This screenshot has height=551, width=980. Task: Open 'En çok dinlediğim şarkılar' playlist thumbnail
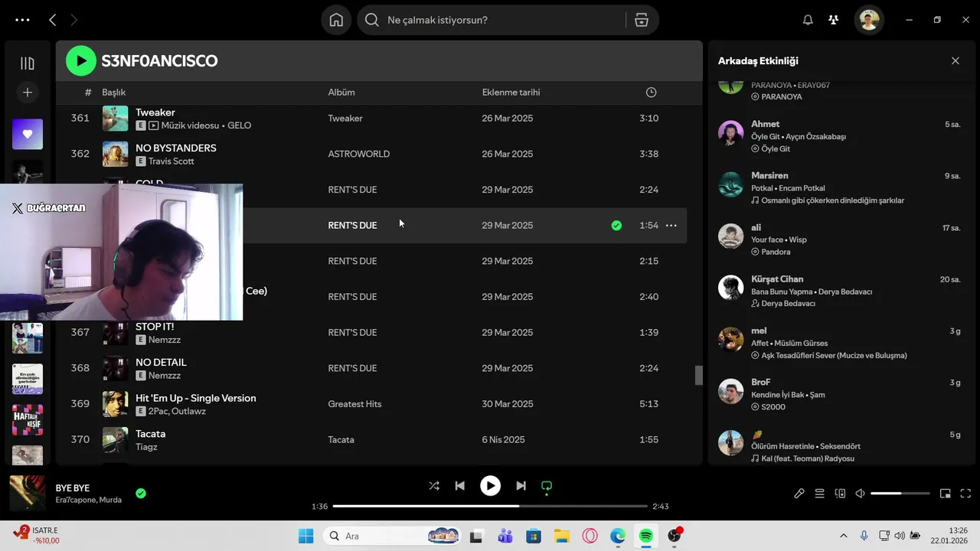(x=28, y=379)
